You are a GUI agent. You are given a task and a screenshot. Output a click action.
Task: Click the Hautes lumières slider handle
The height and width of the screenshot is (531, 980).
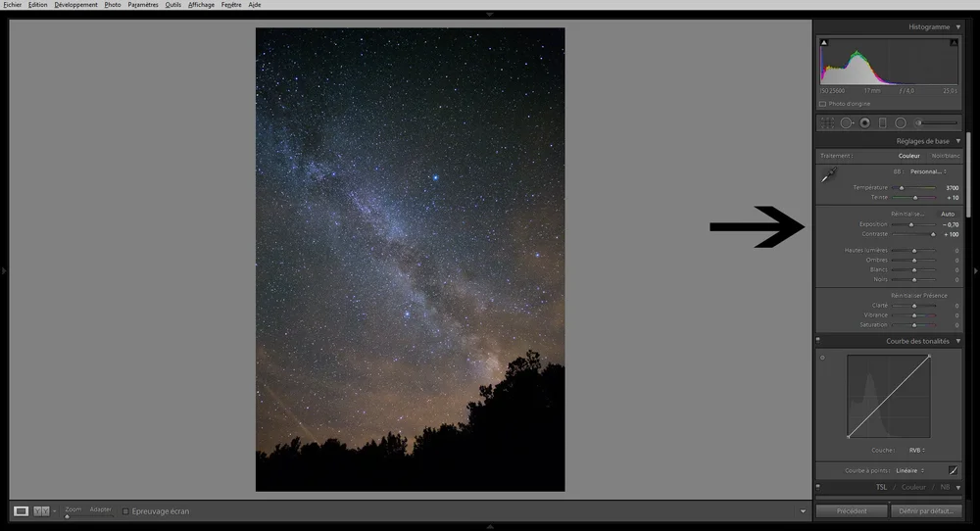coord(914,251)
